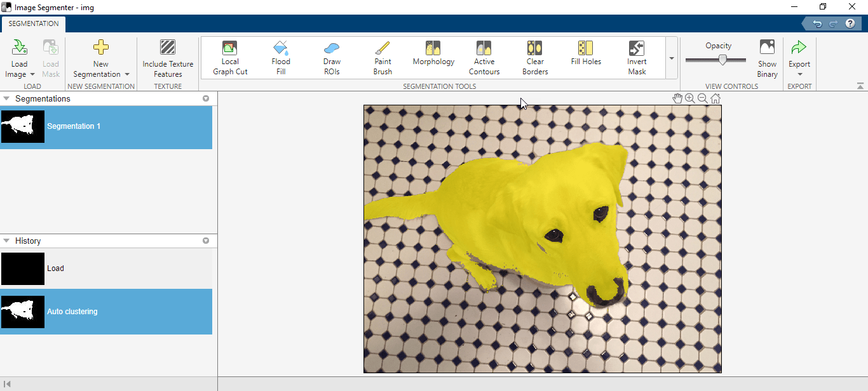Toggle Show Binary view
Image resolution: width=868 pixels, height=391 pixels.
coord(767,58)
